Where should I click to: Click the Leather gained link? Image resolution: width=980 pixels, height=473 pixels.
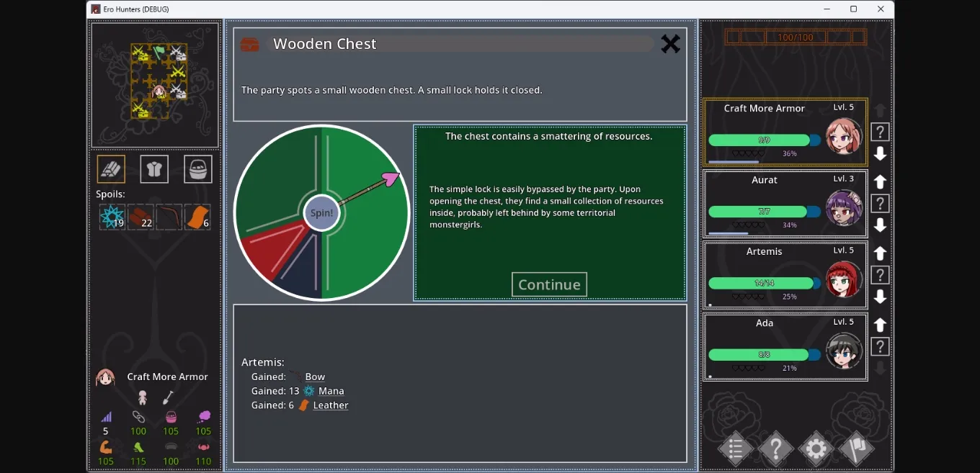331,405
